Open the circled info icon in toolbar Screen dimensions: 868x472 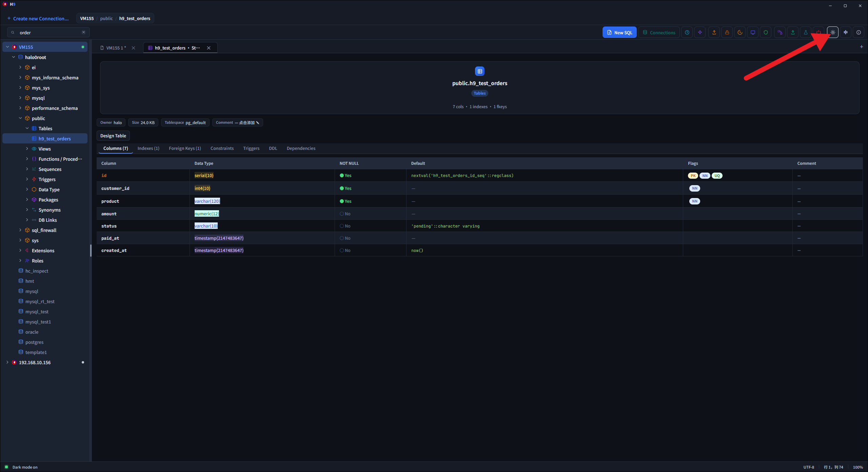point(859,33)
